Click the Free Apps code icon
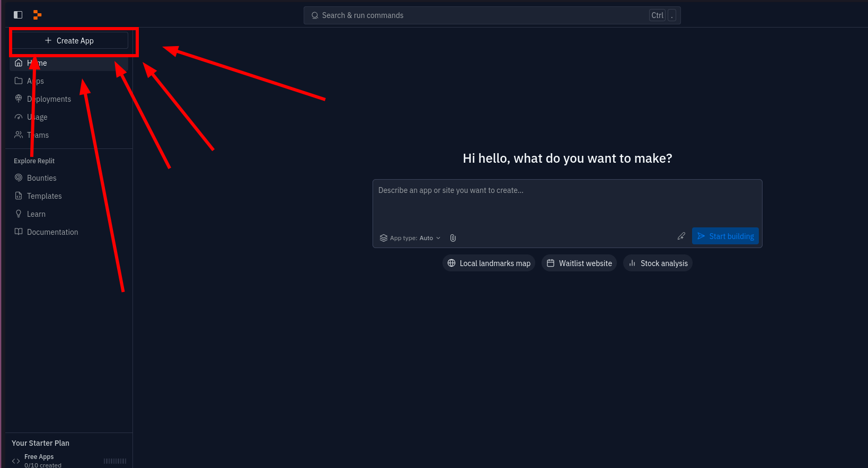Image resolution: width=868 pixels, height=468 pixels. 16,461
